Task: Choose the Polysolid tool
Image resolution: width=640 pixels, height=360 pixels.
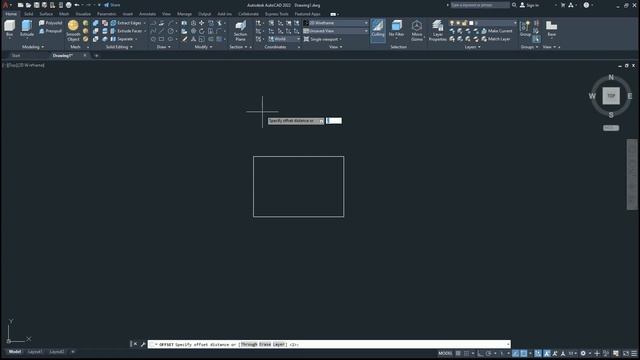Action: point(51,23)
